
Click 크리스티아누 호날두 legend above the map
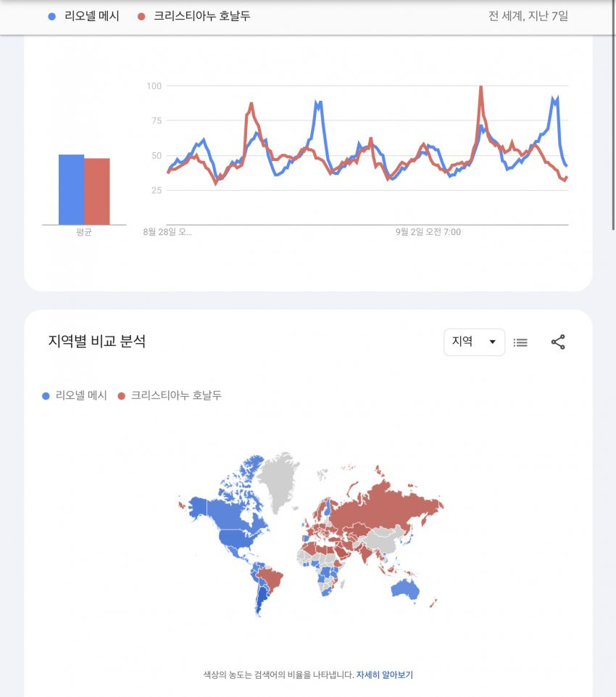(176, 395)
